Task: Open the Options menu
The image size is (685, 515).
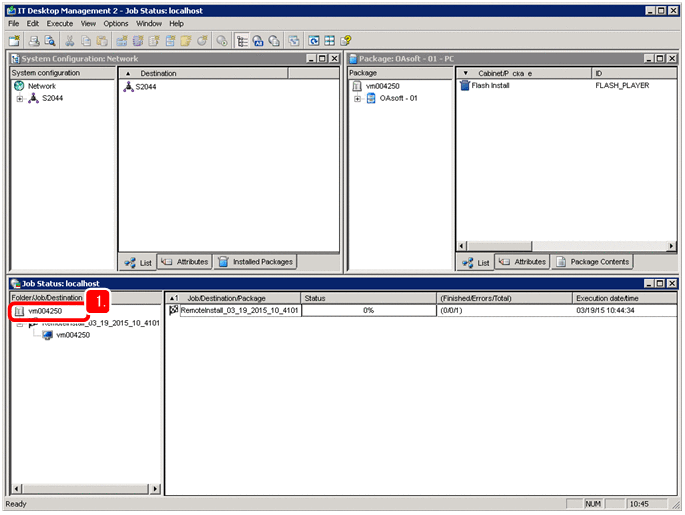Action: [x=116, y=23]
